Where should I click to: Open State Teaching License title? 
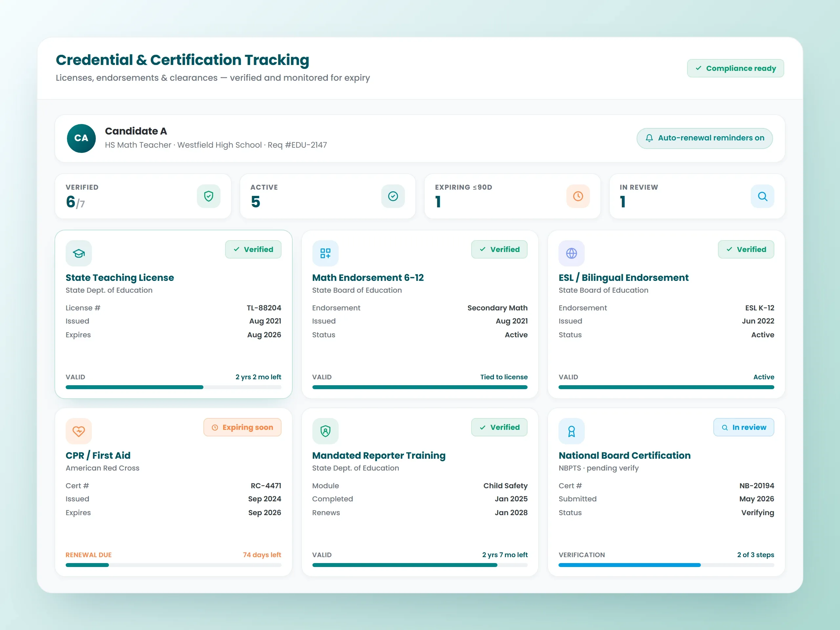point(120,278)
